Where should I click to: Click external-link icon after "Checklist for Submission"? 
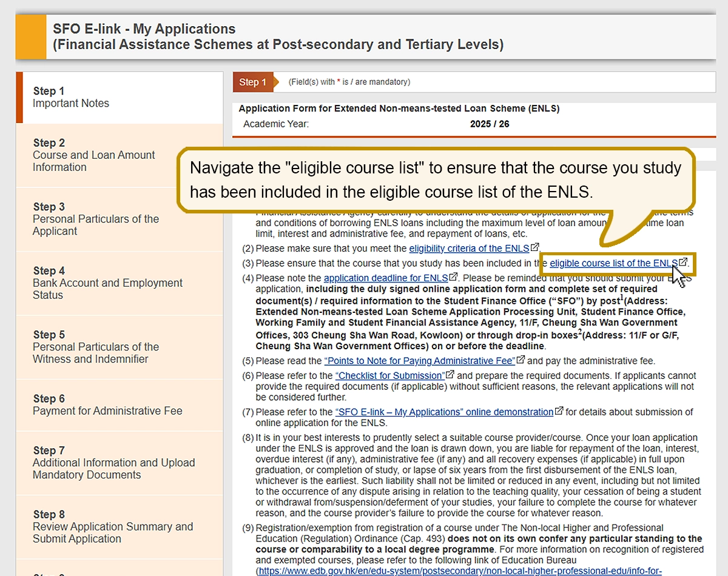coord(449,375)
